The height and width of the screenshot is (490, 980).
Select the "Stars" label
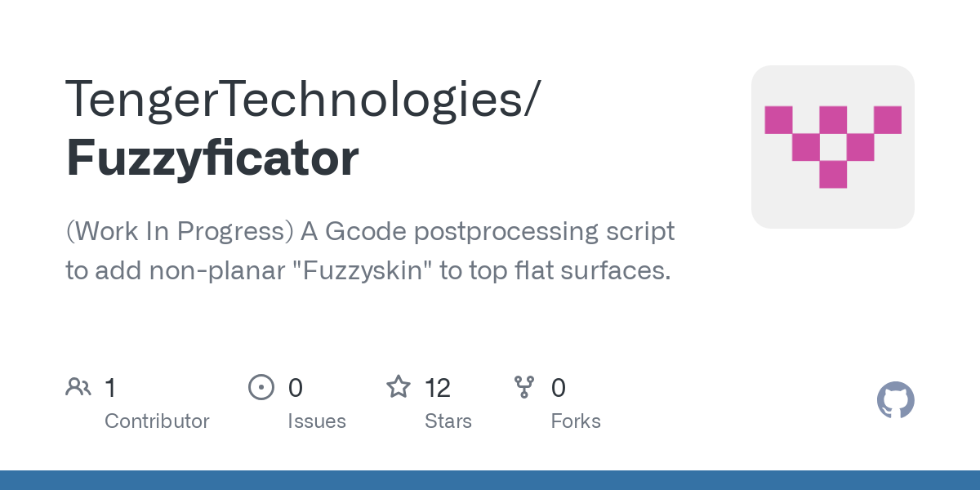click(448, 421)
